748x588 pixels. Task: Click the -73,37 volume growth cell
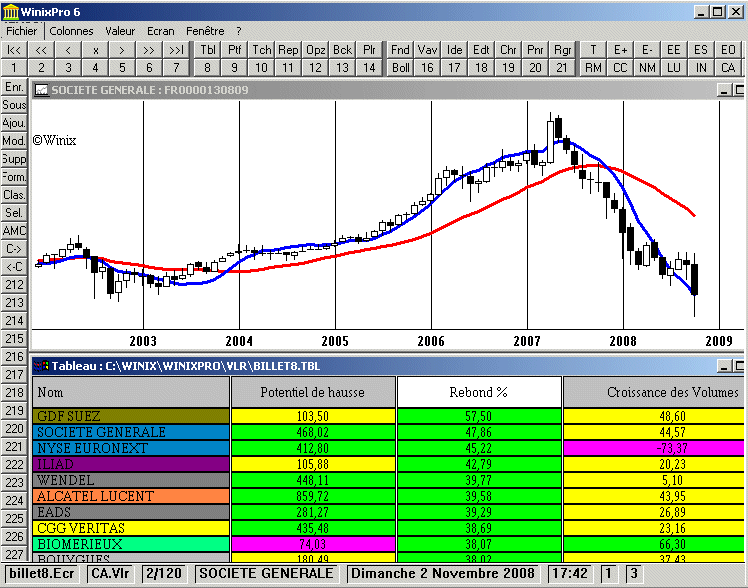coord(654,448)
